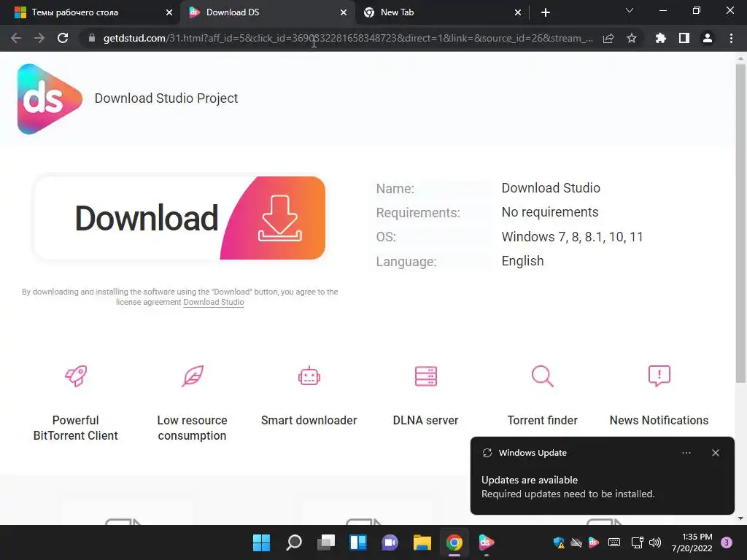Open the touch keyboard tray icon
The image size is (747, 560).
click(x=614, y=542)
